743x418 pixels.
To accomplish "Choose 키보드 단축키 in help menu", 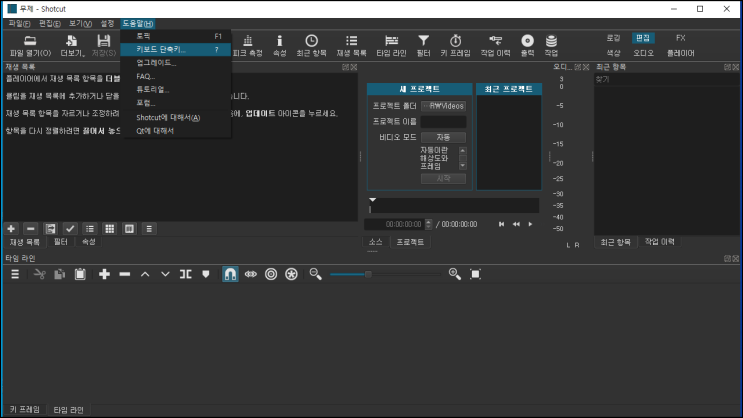I will 176,49.
